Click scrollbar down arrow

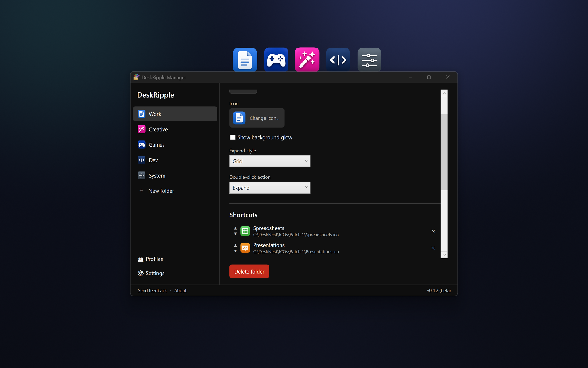coord(444,255)
